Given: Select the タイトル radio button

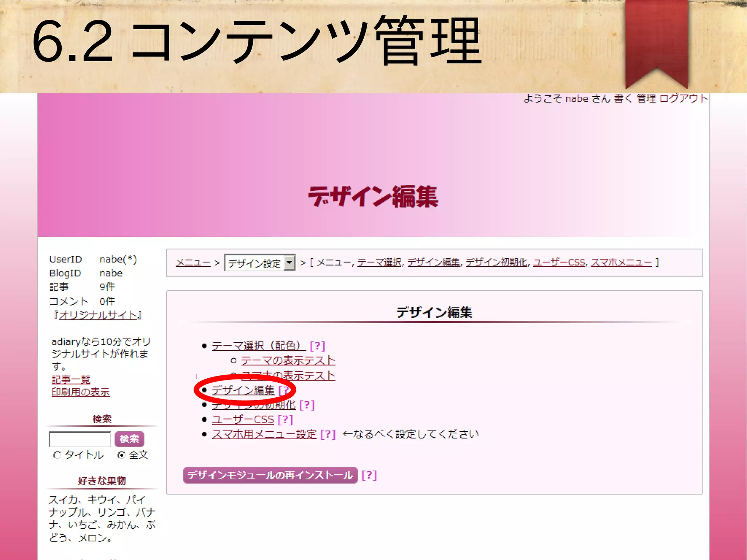Looking at the screenshot, I should pyautogui.click(x=57, y=455).
